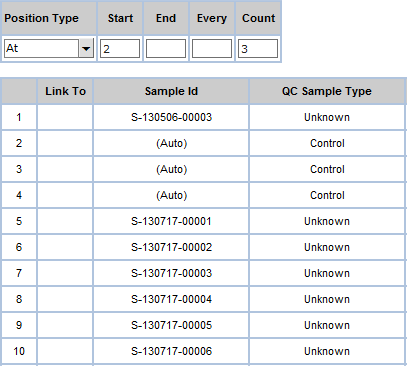Screen dimensions: 407x366
Task: Click Link To cell for S-130717-00006
Action: 65,351
